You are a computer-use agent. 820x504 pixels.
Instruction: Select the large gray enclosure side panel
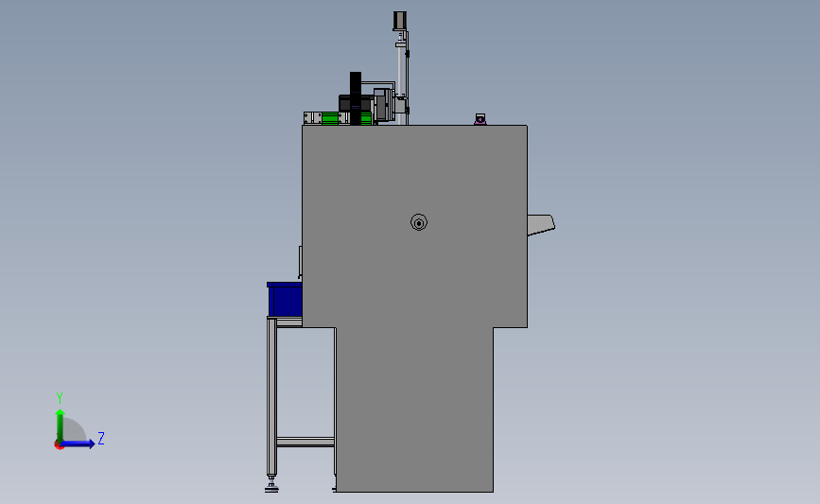[414, 308]
